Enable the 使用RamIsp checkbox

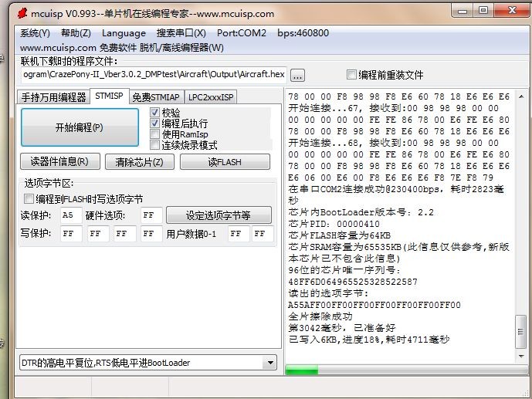coord(154,134)
